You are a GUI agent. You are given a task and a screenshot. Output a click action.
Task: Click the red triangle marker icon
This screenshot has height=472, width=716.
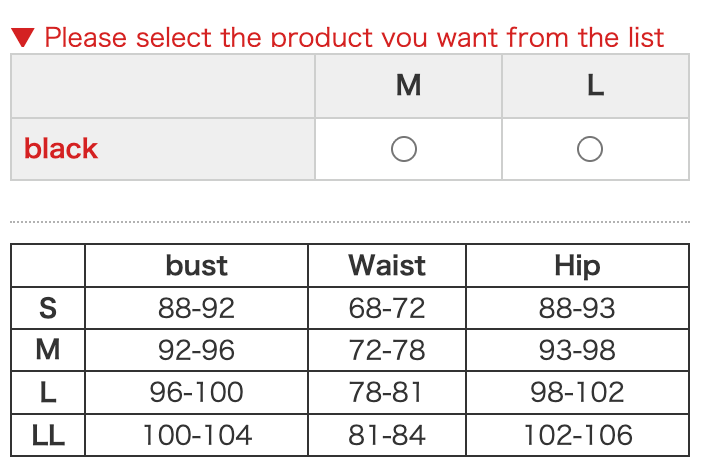[23, 38]
